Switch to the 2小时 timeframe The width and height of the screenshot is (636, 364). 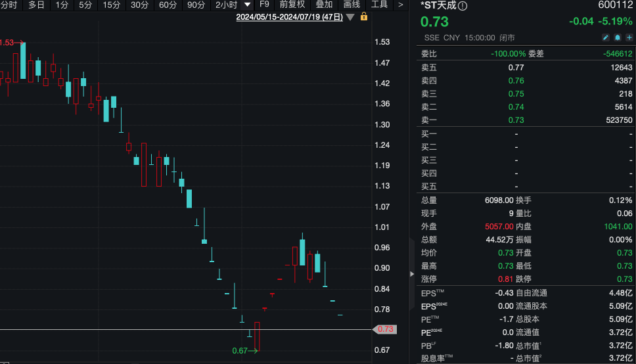pos(225,5)
